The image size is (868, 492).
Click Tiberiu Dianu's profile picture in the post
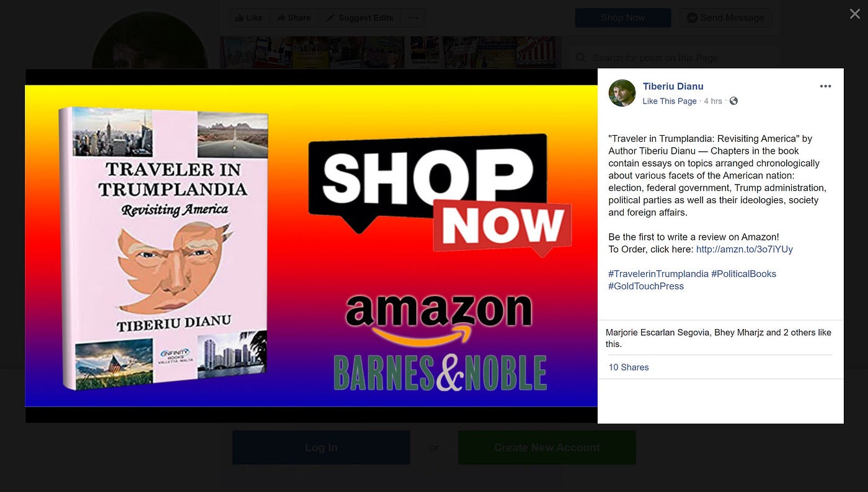tap(622, 93)
